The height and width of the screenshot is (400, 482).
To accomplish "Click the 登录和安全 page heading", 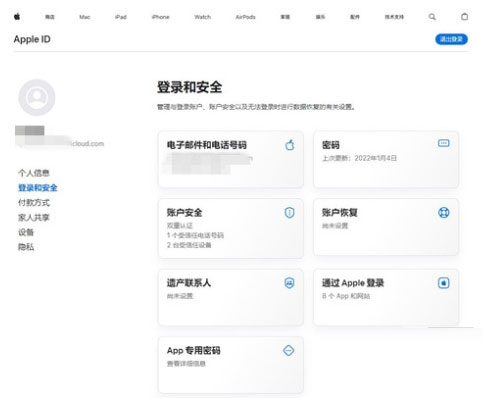I will pyautogui.click(x=189, y=87).
